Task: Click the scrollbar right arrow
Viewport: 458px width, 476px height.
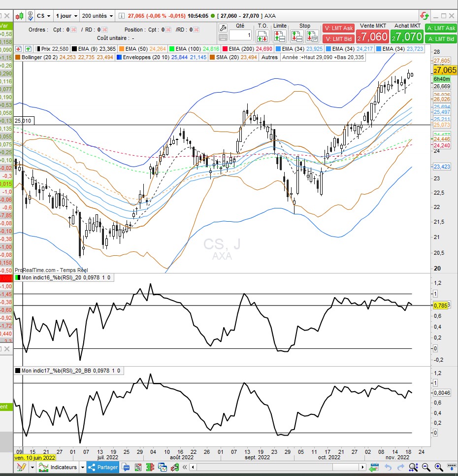Action: point(362,467)
